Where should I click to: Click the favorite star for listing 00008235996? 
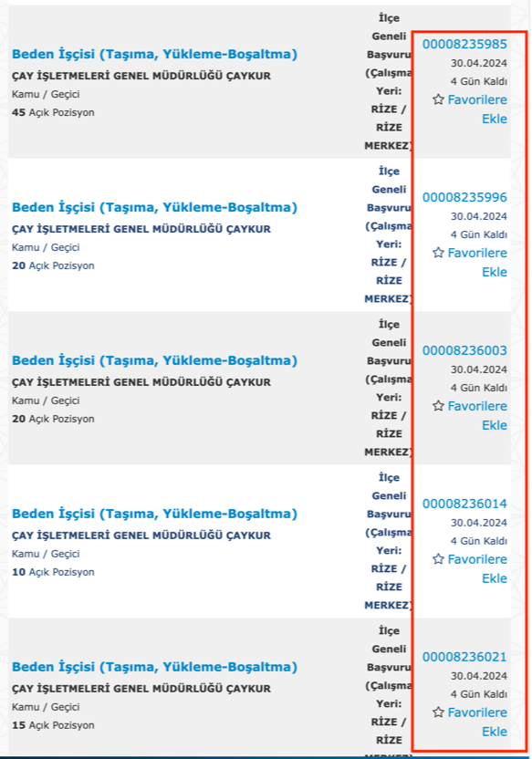(x=438, y=253)
